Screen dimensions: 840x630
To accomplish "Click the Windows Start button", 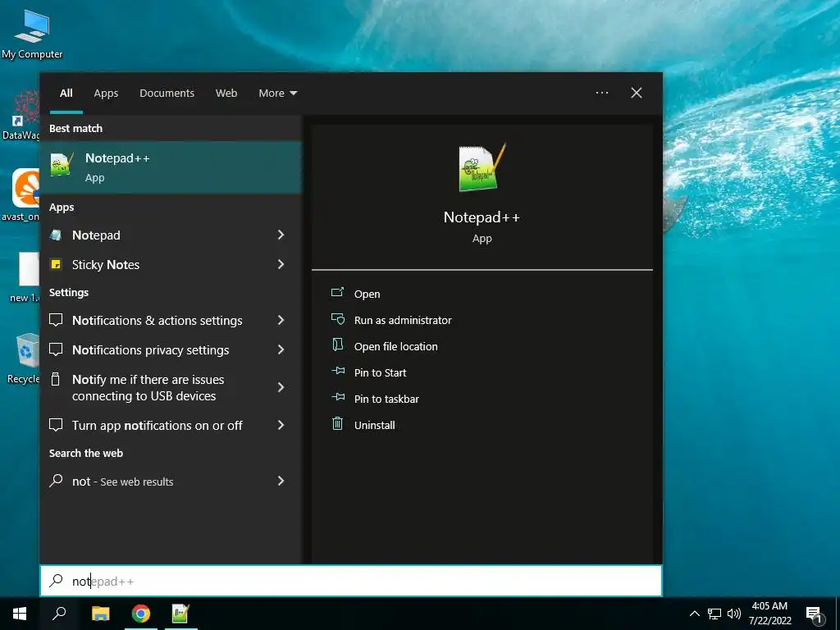I will tap(20, 614).
